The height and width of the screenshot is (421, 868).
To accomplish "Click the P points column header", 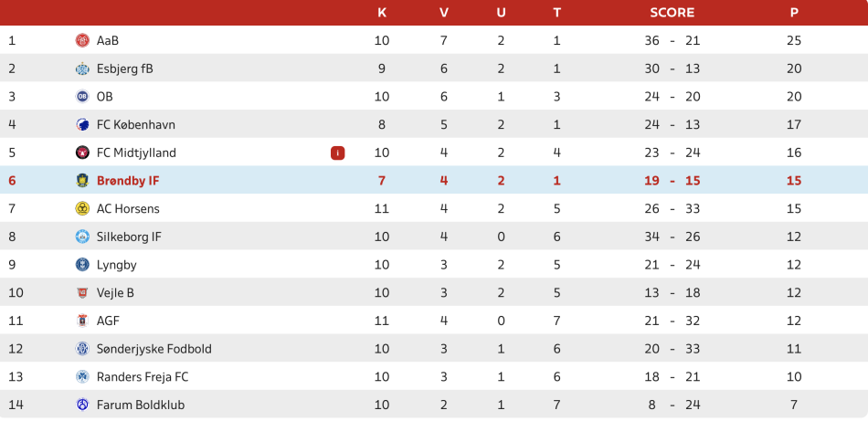I will click(794, 13).
